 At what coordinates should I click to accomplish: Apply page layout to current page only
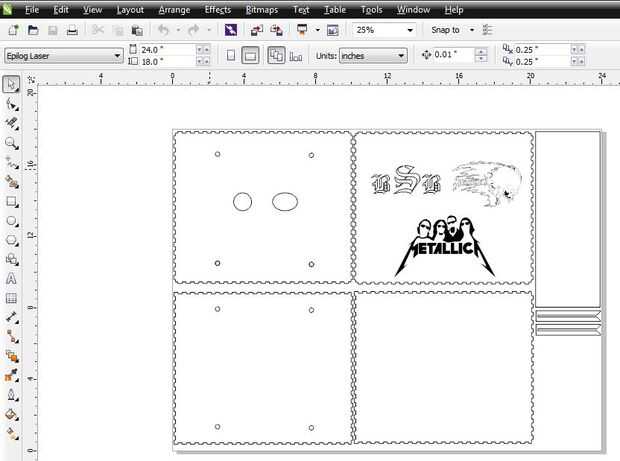coord(296,56)
